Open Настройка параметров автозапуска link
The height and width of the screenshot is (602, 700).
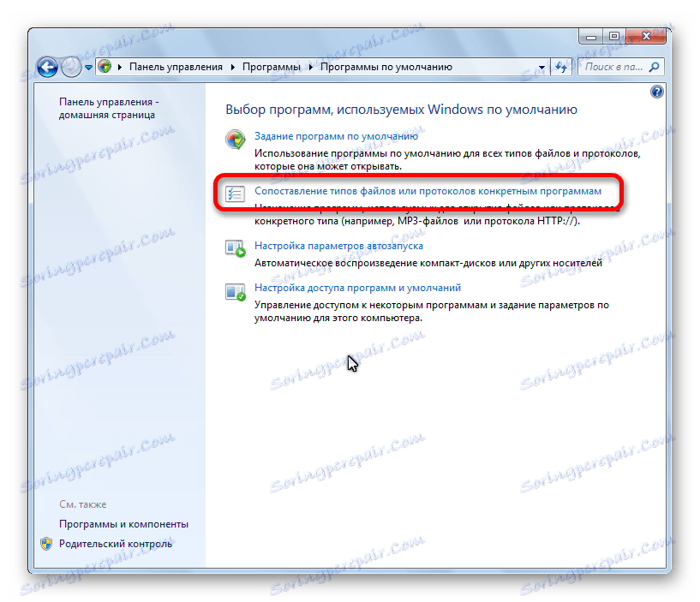[338, 246]
